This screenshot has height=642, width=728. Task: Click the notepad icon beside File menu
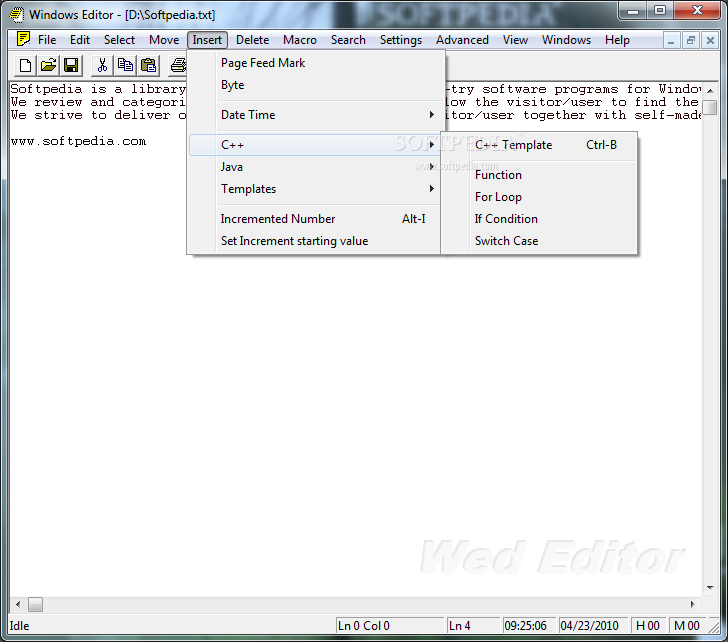coord(23,39)
